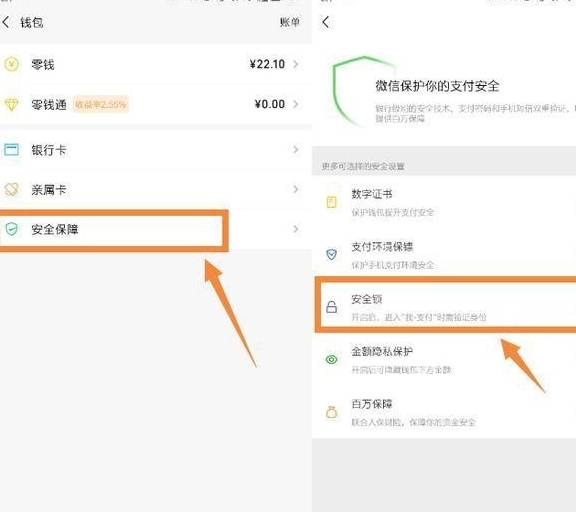
Task: Expand the 安全保障 row chevron
Action: click(x=296, y=229)
